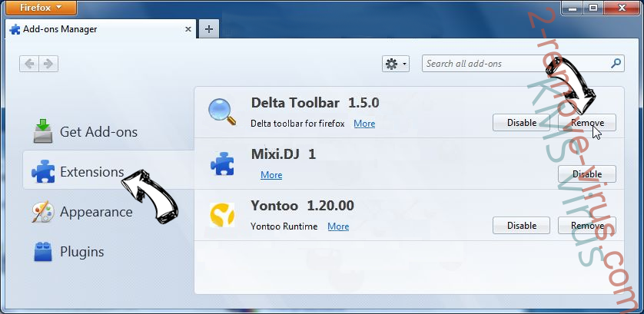The width and height of the screenshot is (644, 314).
Task: Open Get Add-ons category
Action: [98, 132]
